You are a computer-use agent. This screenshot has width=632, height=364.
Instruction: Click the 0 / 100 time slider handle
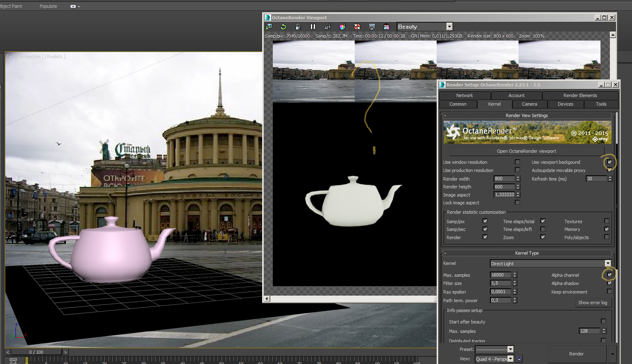click(36, 352)
